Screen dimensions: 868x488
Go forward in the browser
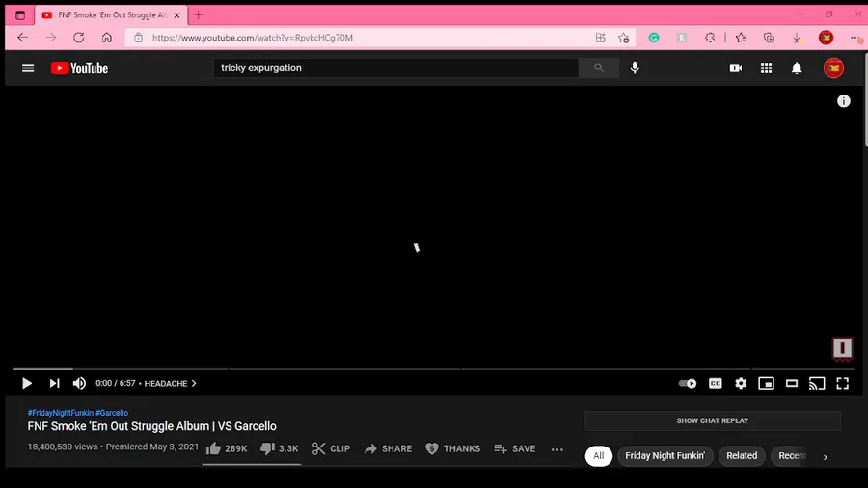pyautogui.click(x=50, y=38)
